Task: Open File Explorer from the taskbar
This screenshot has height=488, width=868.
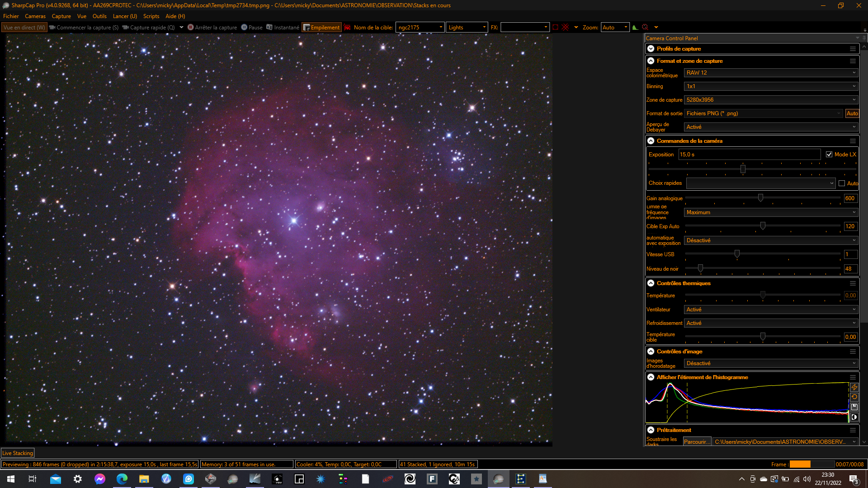Action: (144, 479)
